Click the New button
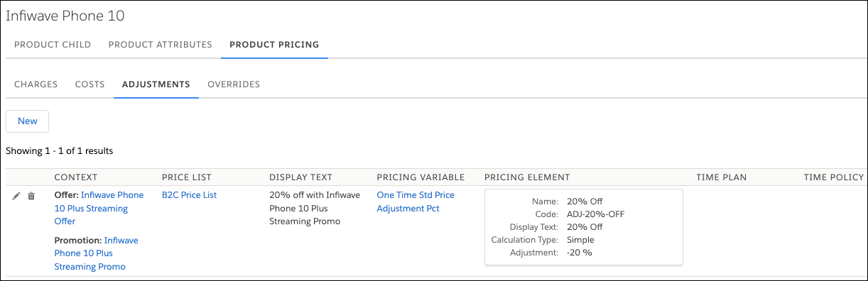 click(28, 121)
